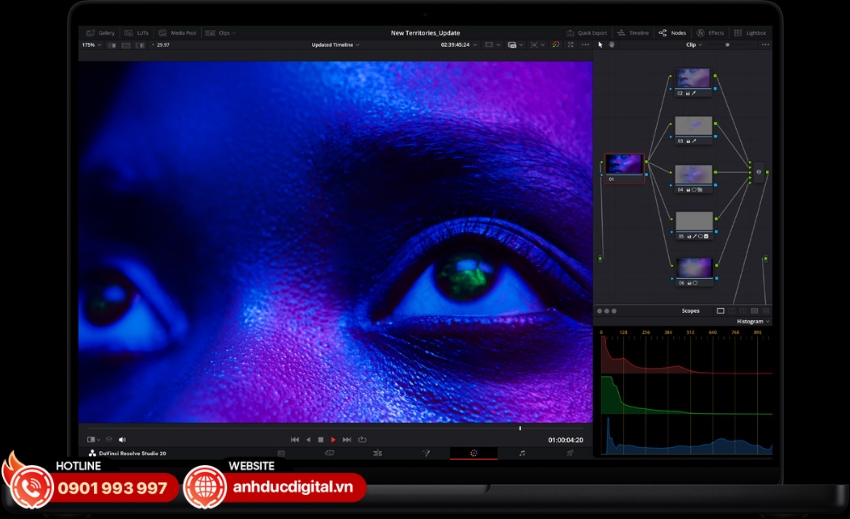This screenshot has width=850, height=519.
Task: Open the Color page icon
Action: click(x=474, y=453)
